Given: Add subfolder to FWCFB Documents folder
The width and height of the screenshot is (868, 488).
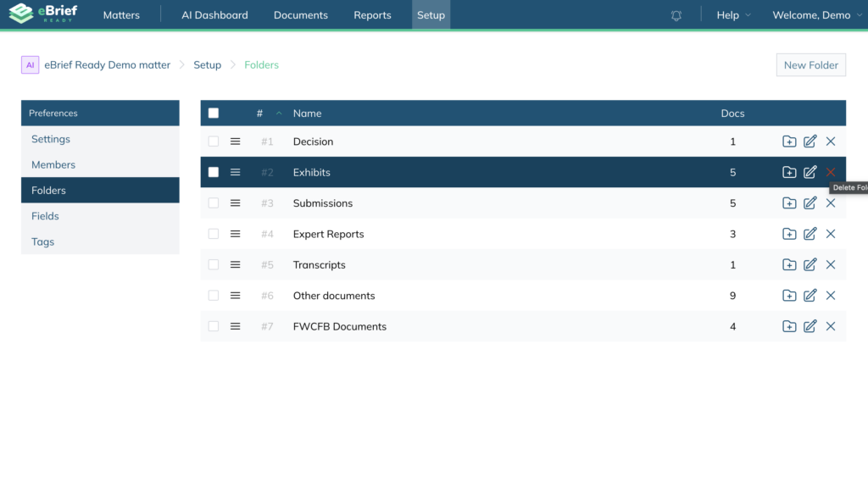Looking at the screenshot, I should (x=789, y=326).
